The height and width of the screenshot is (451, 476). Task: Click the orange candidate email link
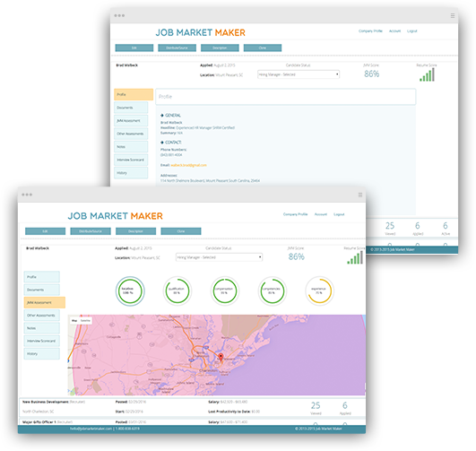click(188, 165)
